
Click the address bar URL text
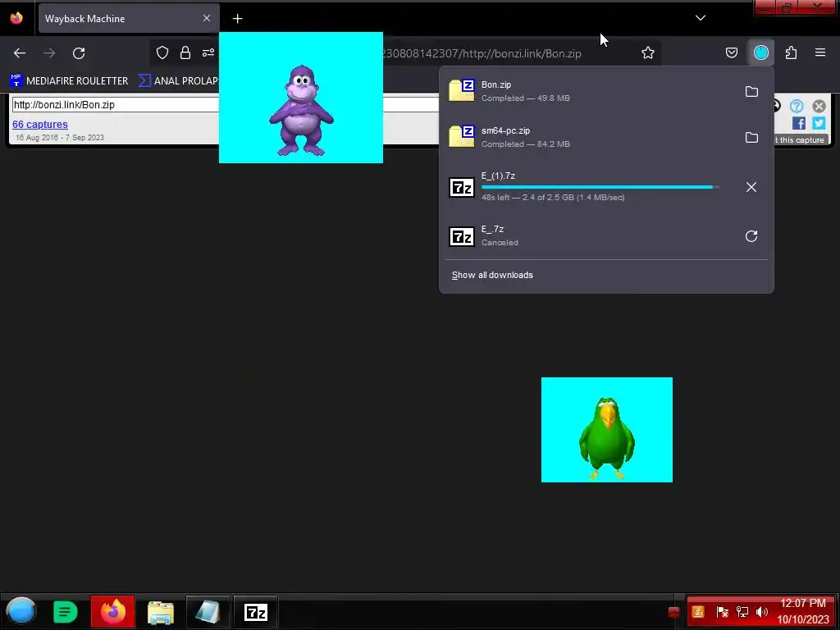481,53
